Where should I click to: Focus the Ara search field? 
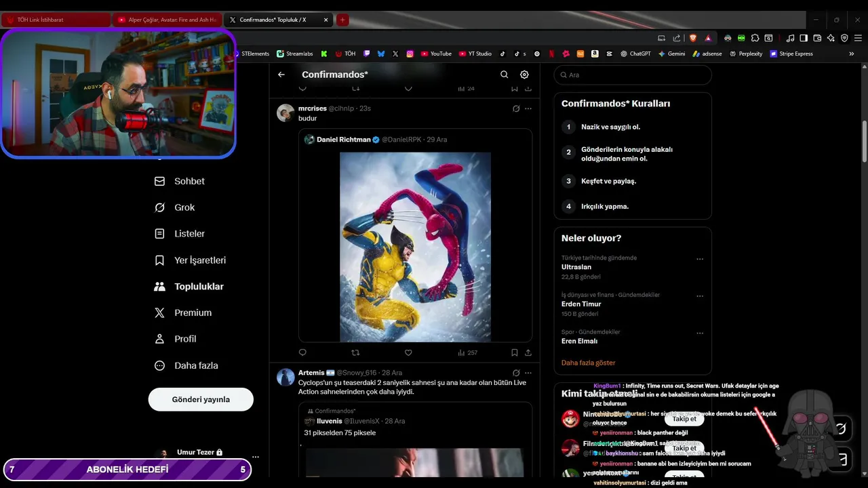pyautogui.click(x=633, y=75)
